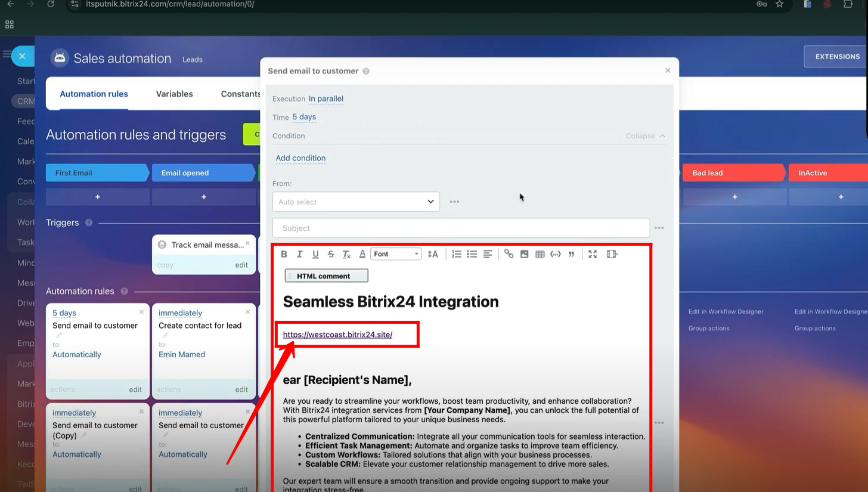The height and width of the screenshot is (492, 868).
Task: Select the InActive stage
Action: [x=828, y=173]
